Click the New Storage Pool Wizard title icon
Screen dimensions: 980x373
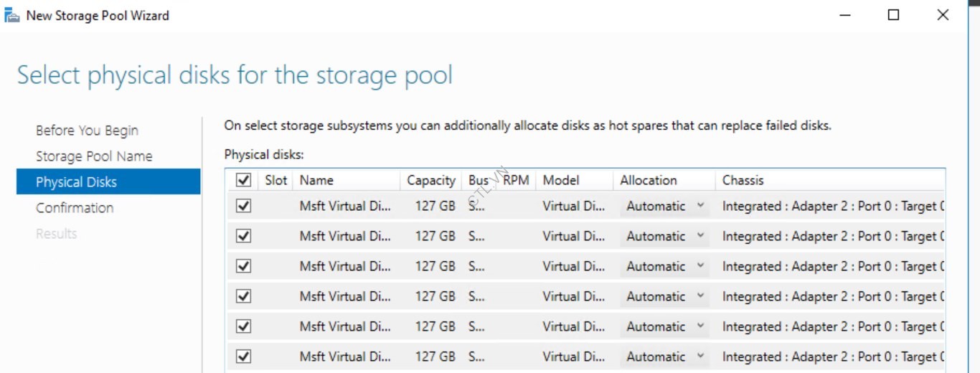tap(11, 15)
